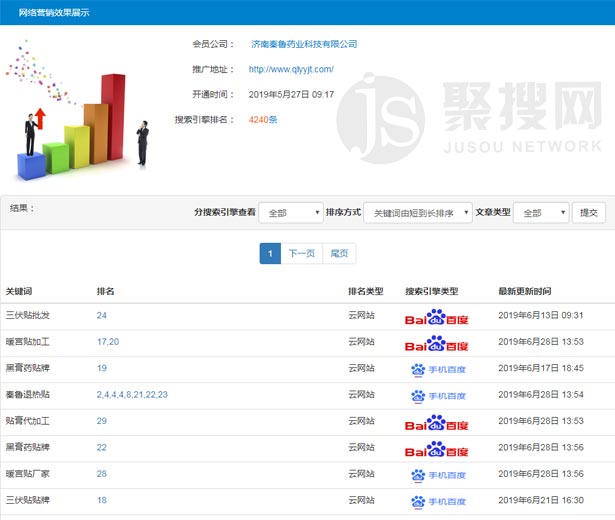Click the Baidu logo in 三伏贴批发 row
This screenshot has height=520, width=615.
click(x=438, y=318)
